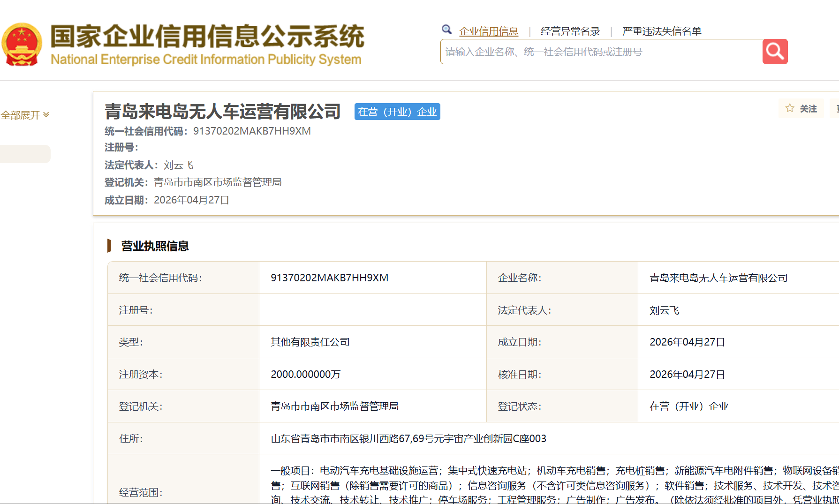
Task: Click the 在营（开业）企业 status badge
Action: (397, 112)
